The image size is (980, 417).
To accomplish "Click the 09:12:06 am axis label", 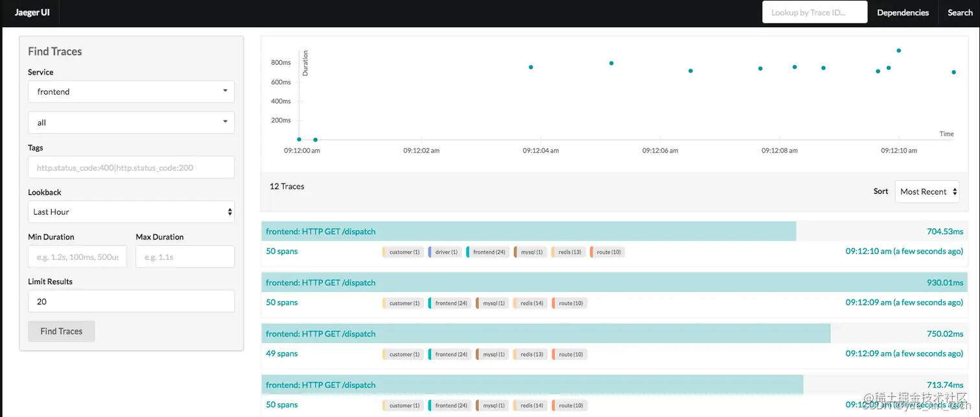I will point(660,150).
